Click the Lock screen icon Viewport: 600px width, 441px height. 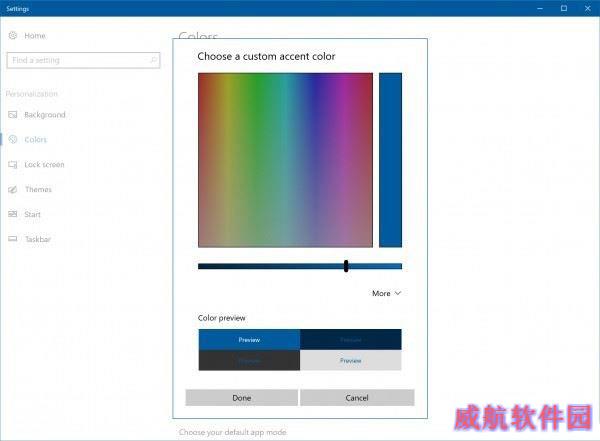13,165
